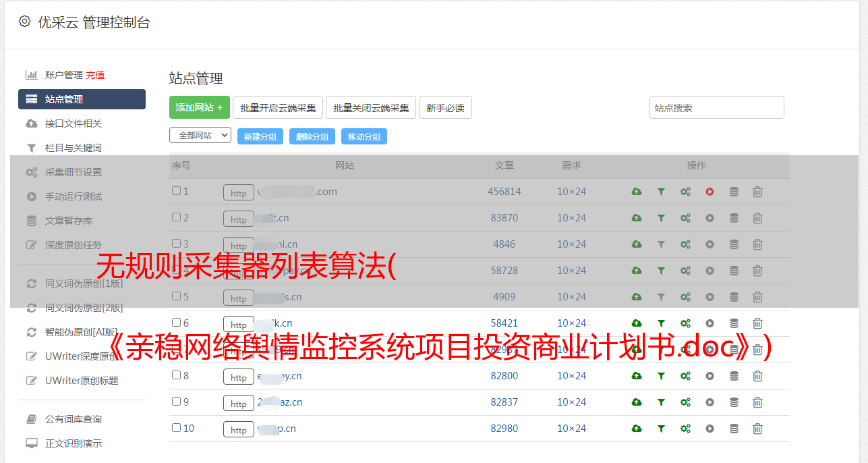Screen dimensions: 868x463
Task: Select 手动运行测试 in sidebar
Action: 74,196
